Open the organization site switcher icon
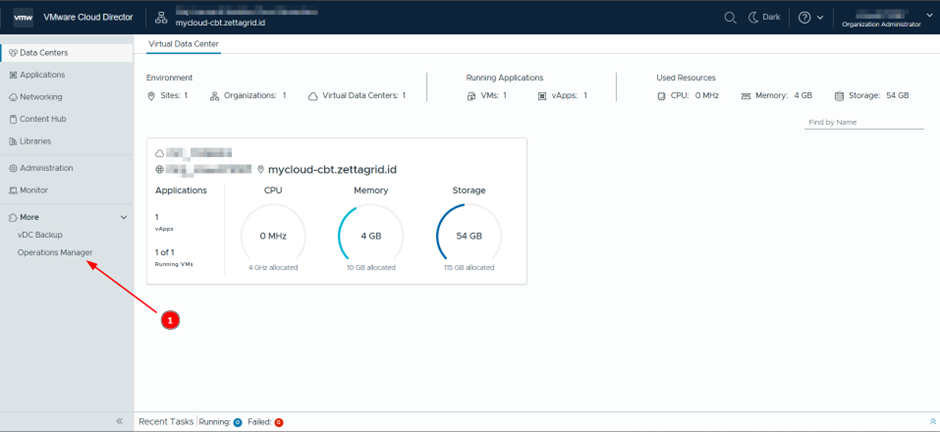 point(161,17)
